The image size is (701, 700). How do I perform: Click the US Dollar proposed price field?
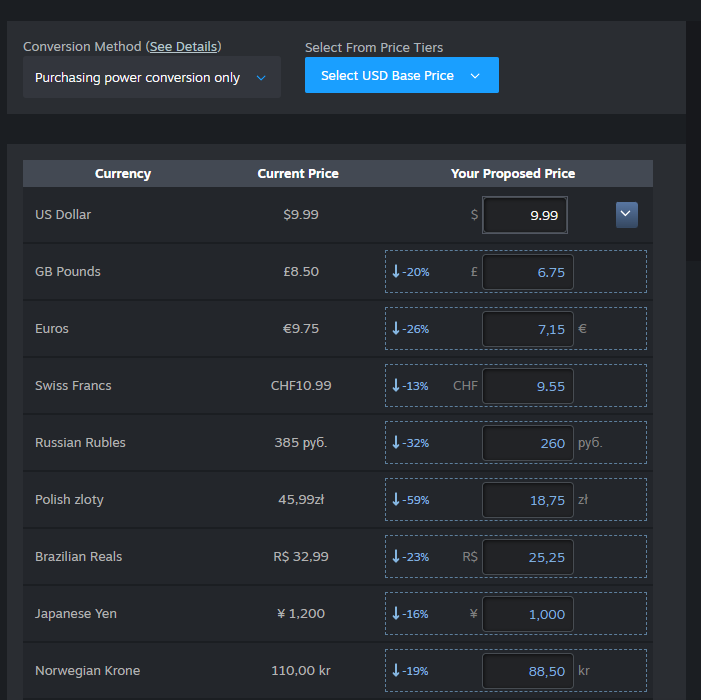coord(525,215)
